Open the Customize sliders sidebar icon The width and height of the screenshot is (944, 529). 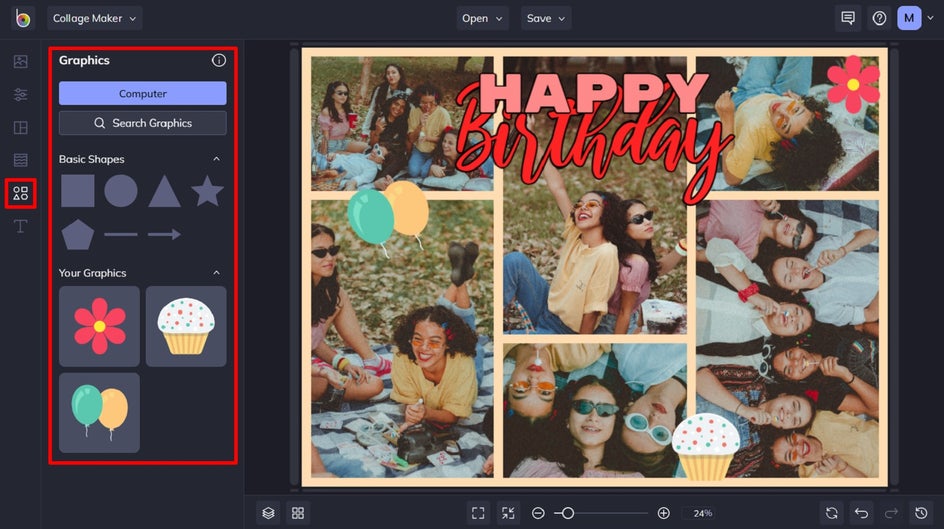(20, 94)
